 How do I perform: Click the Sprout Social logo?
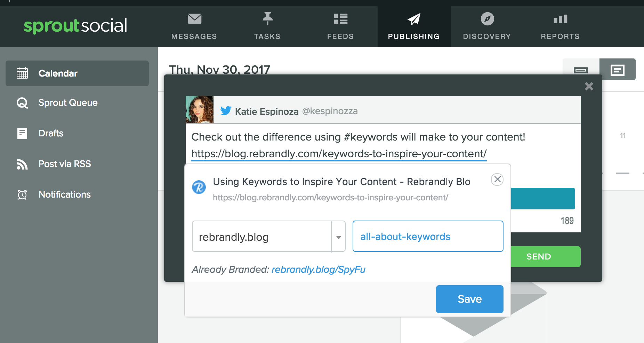pyautogui.click(x=75, y=26)
